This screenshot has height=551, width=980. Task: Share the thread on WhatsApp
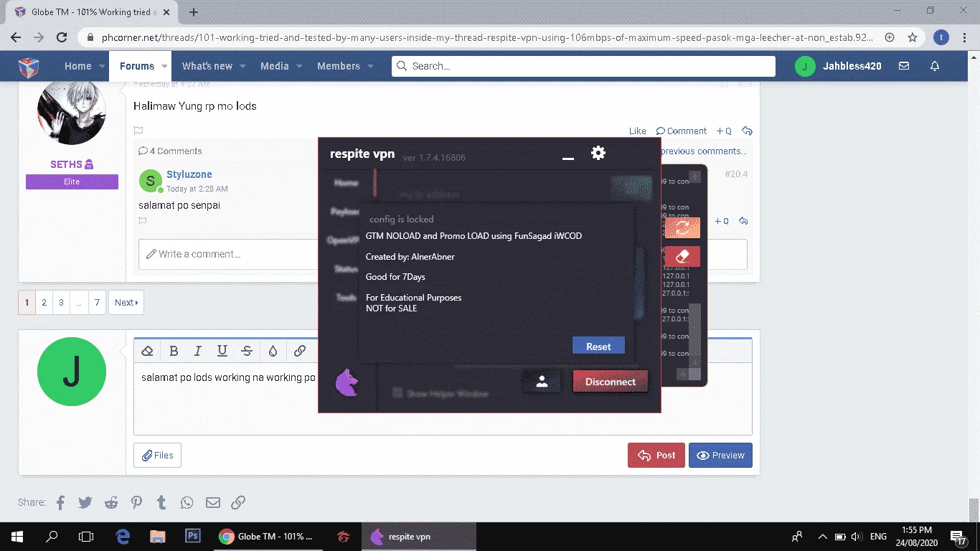187,502
